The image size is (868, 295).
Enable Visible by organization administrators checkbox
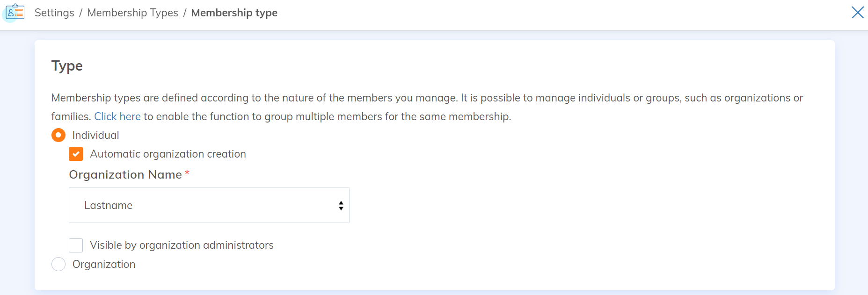[x=76, y=245]
